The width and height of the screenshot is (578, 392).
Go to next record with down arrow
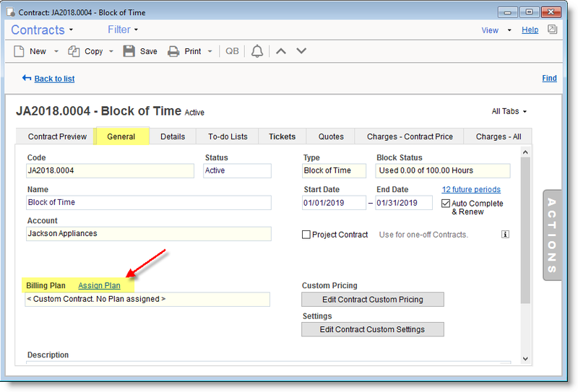pos(302,51)
